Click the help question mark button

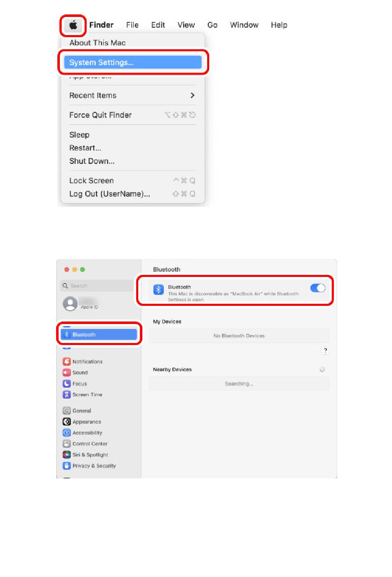point(325,350)
